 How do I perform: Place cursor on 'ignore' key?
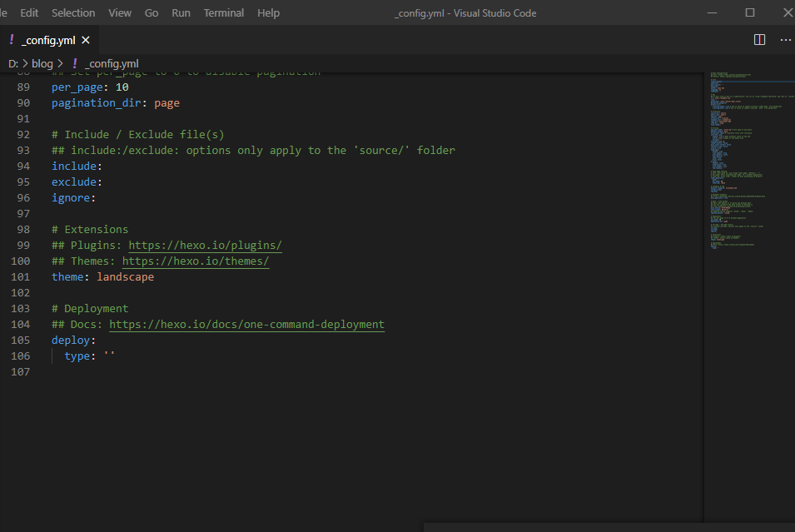(x=71, y=198)
